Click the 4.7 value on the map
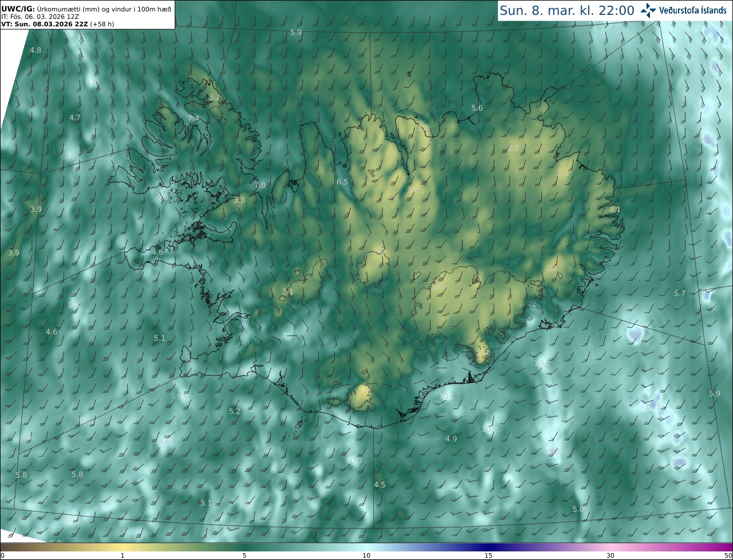733x560 pixels. click(75, 118)
